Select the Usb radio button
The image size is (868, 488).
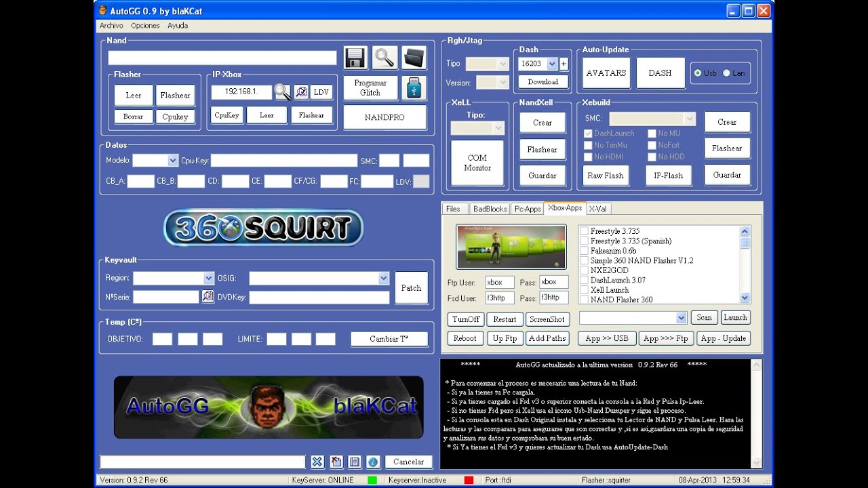pyautogui.click(x=697, y=73)
